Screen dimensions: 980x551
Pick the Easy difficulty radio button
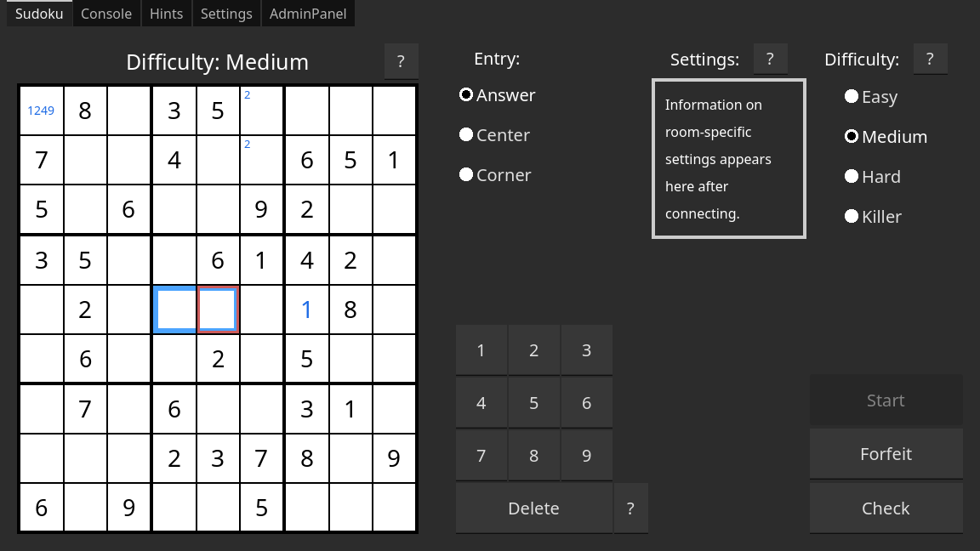click(851, 97)
